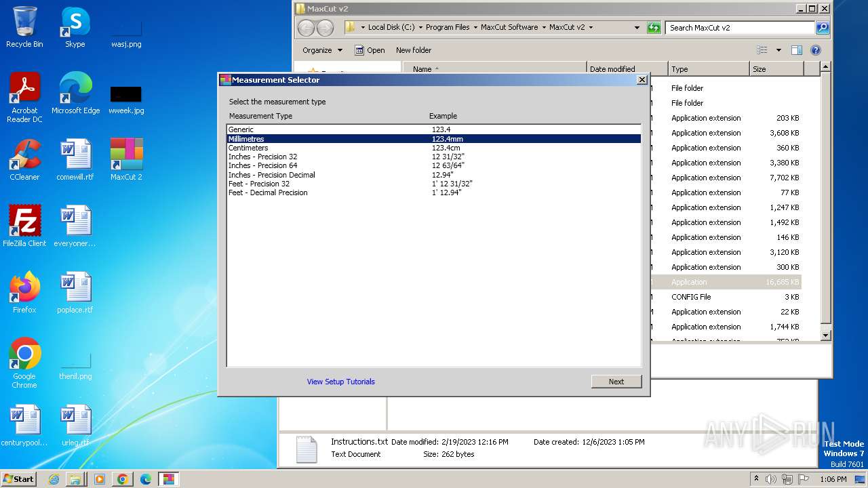Open Chrome from taskbar

122,479
